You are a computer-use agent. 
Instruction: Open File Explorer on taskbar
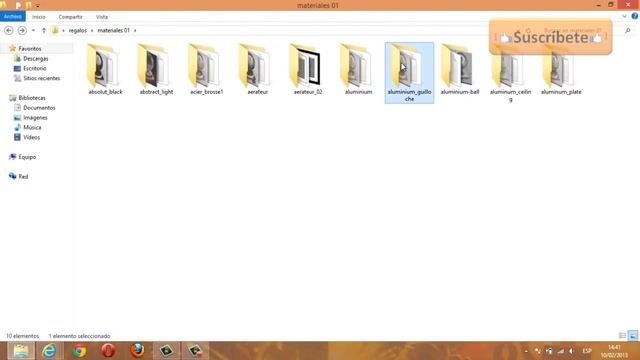point(20,351)
